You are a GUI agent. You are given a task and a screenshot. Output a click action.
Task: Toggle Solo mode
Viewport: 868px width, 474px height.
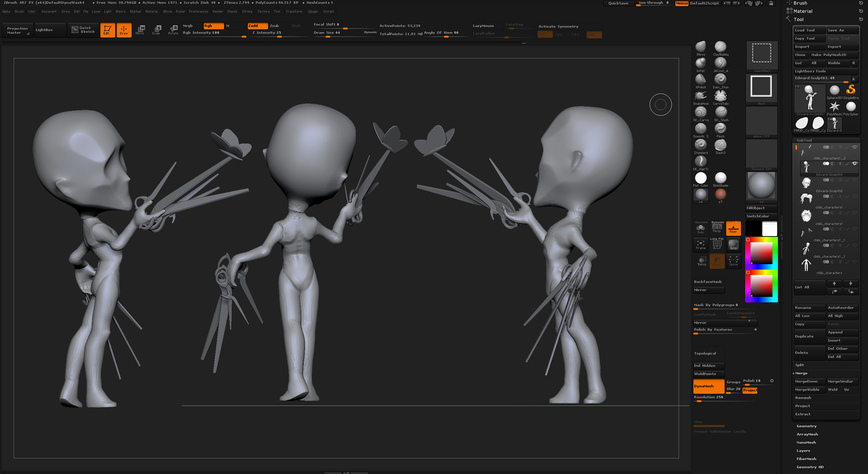[701, 228]
